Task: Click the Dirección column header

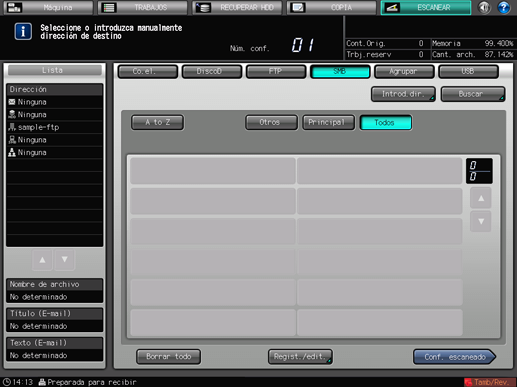Action: [x=55, y=89]
